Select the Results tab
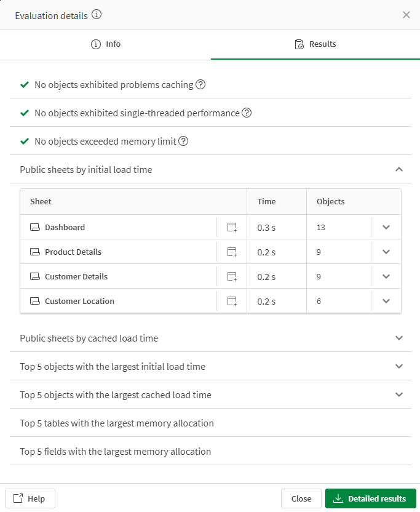This screenshot has width=420, height=512. click(x=315, y=44)
